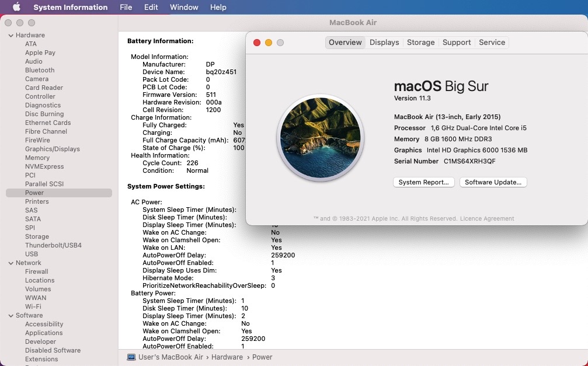Select Firewall in the sidebar
The image size is (588, 366).
point(36,271)
